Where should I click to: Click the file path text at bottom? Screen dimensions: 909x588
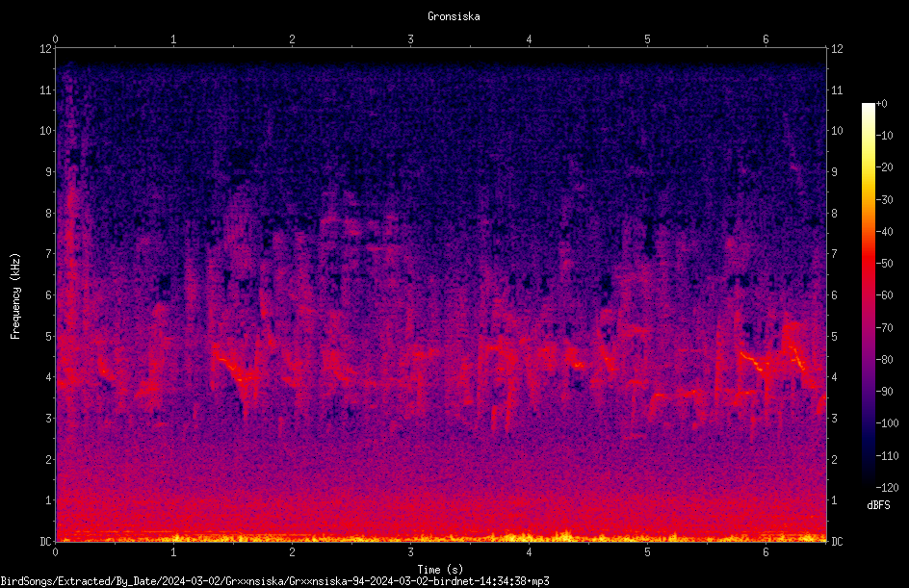(274, 581)
